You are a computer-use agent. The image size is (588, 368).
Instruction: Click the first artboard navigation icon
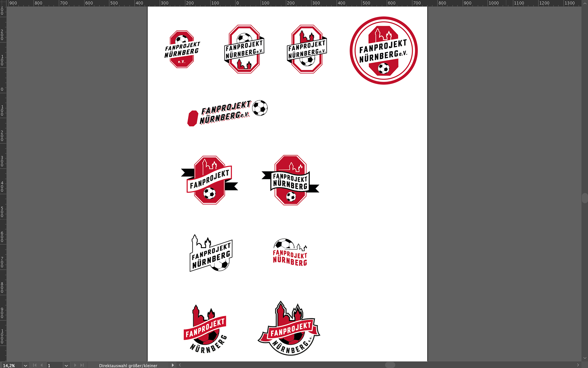pyautogui.click(x=35, y=365)
